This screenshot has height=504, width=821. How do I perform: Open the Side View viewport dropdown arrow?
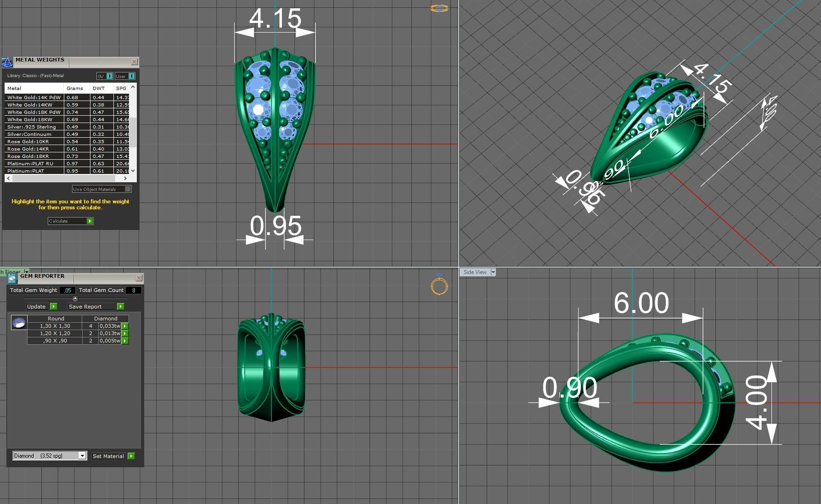click(493, 272)
